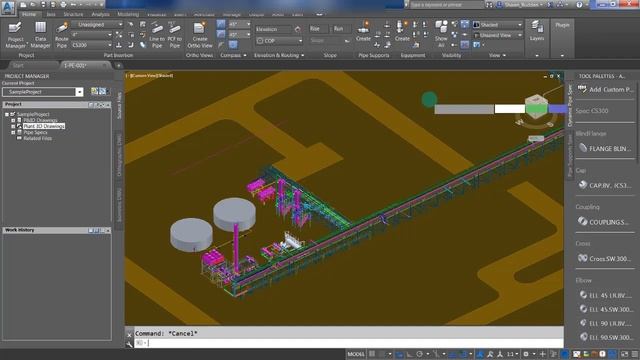Screen dimensions: 640x360
Task: Open the Orthographic DWG side tab
Action: pyautogui.click(x=119, y=156)
